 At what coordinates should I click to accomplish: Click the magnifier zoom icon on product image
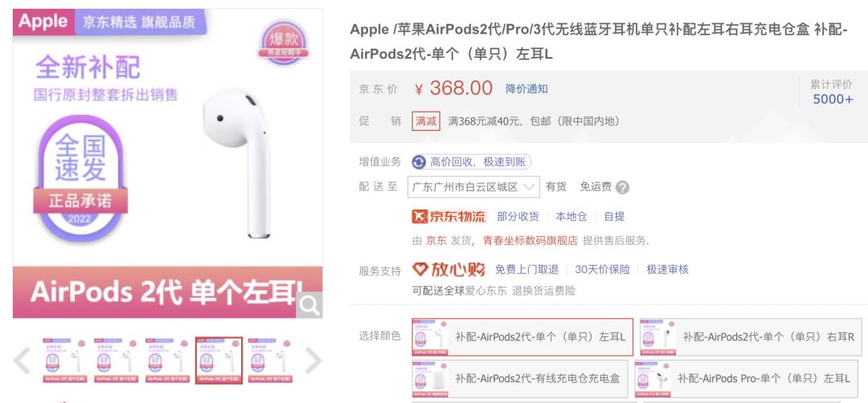(309, 304)
